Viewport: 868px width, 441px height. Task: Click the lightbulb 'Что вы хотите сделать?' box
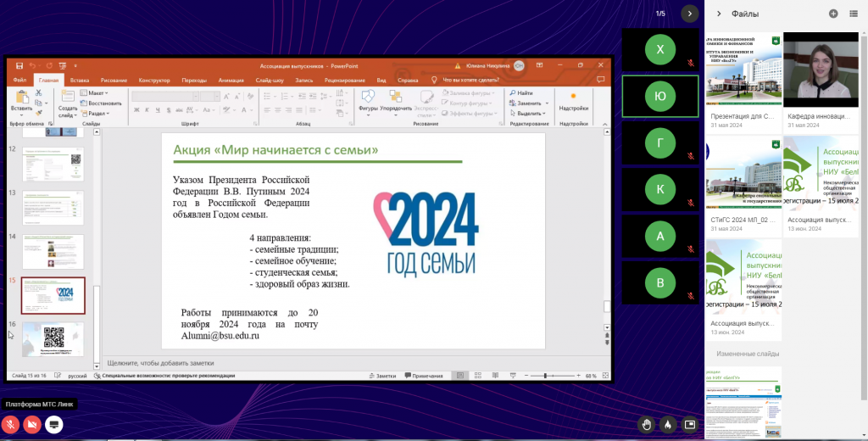pyautogui.click(x=464, y=81)
